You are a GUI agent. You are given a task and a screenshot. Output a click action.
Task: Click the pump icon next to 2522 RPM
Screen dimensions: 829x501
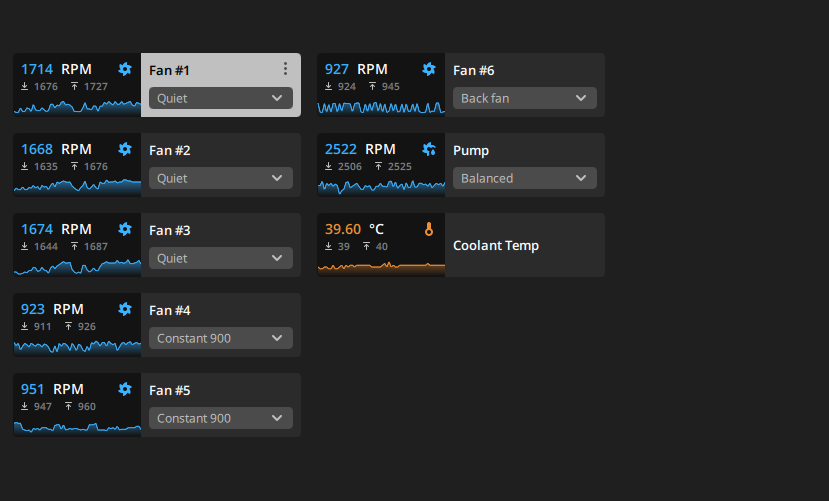pyautogui.click(x=429, y=149)
